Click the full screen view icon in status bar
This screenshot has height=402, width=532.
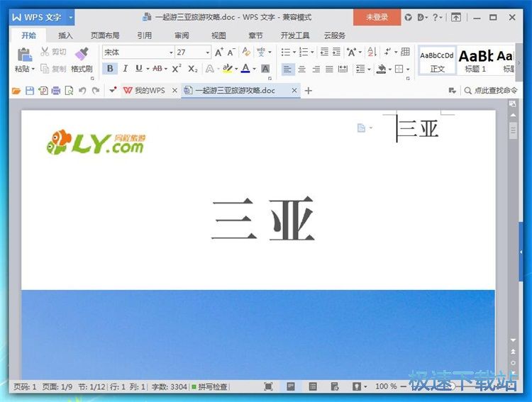coord(268,386)
